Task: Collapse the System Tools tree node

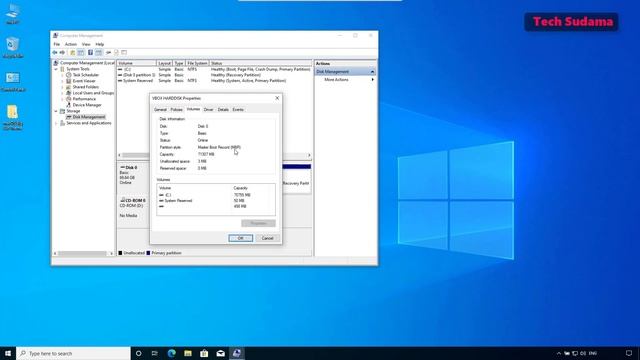Action: [x=56, y=69]
